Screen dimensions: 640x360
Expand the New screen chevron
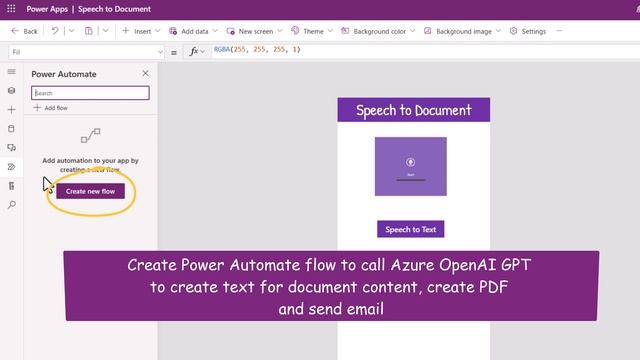click(280, 31)
